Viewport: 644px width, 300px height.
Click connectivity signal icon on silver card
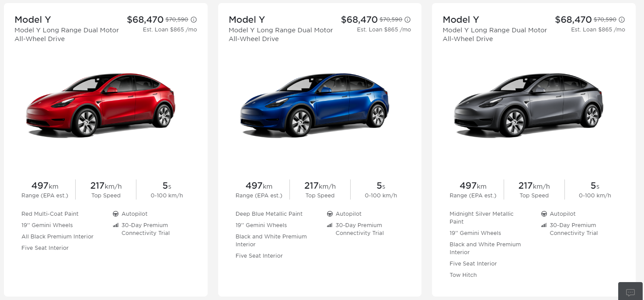coord(544,225)
